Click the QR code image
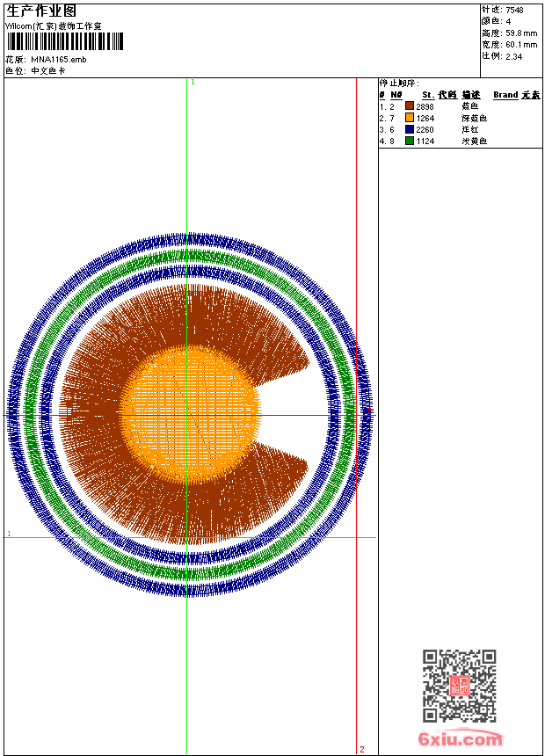 tap(459, 686)
